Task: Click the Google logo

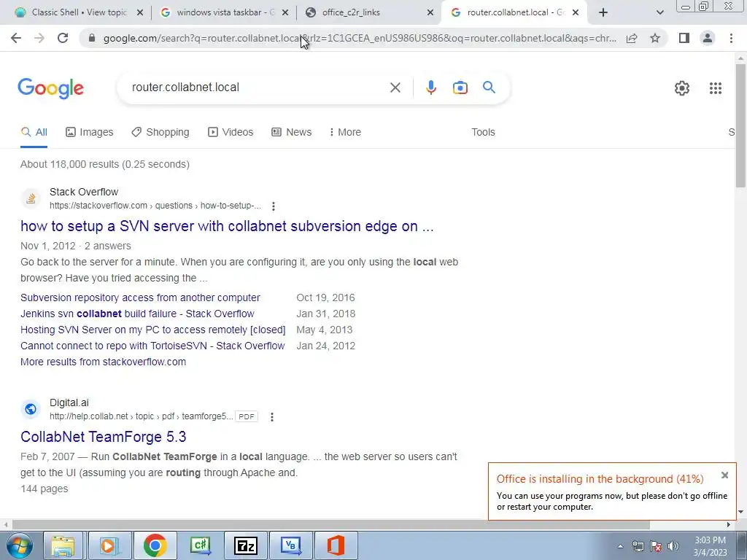Action: [x=50, y=88]
